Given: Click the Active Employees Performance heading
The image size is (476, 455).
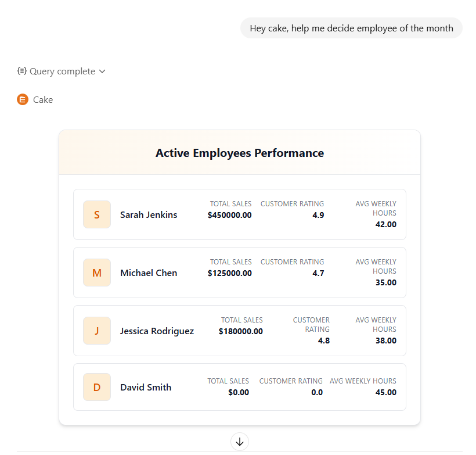Looking at the screenshot, I should pos(240,153).
